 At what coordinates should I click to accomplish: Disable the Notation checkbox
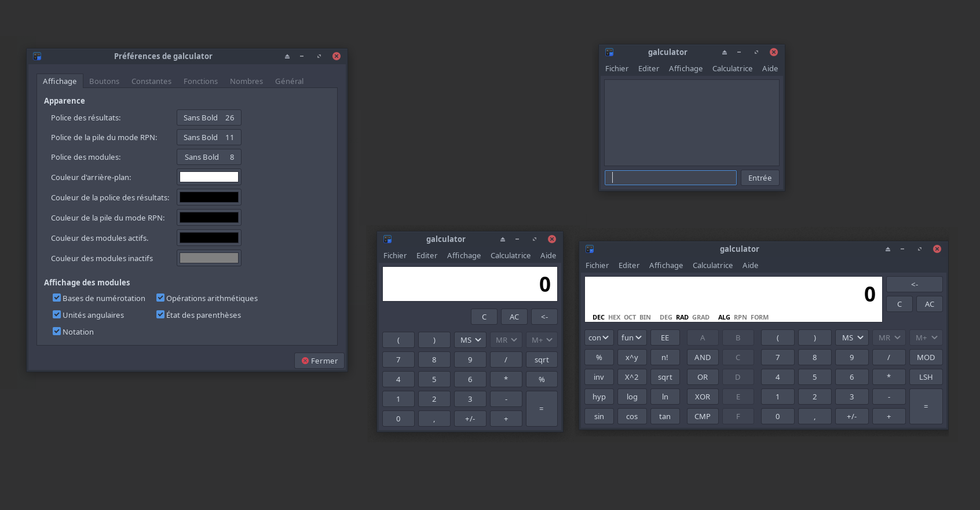(x=57, y=332)
